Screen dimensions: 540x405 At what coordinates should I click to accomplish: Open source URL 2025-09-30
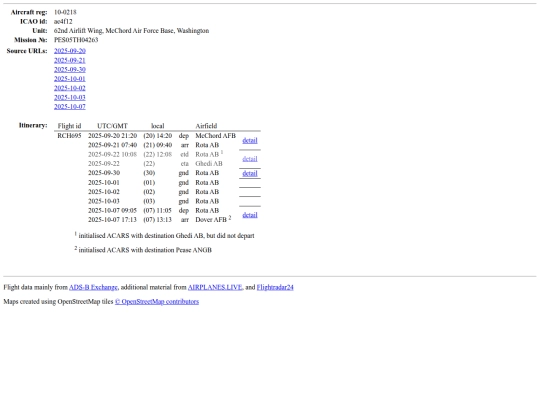[70, 70]
